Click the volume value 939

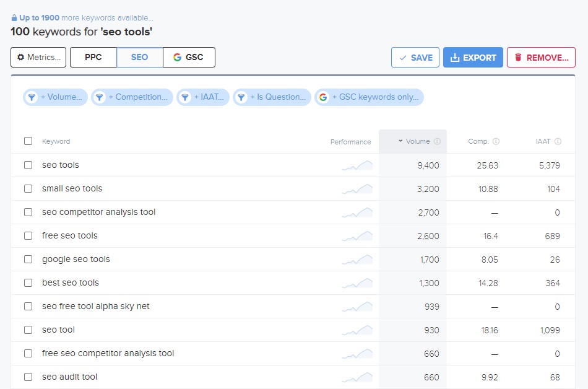[x=432, y=307]
